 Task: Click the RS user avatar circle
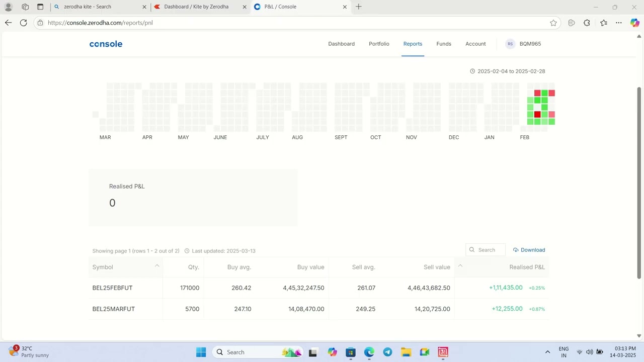coord(510,44)
